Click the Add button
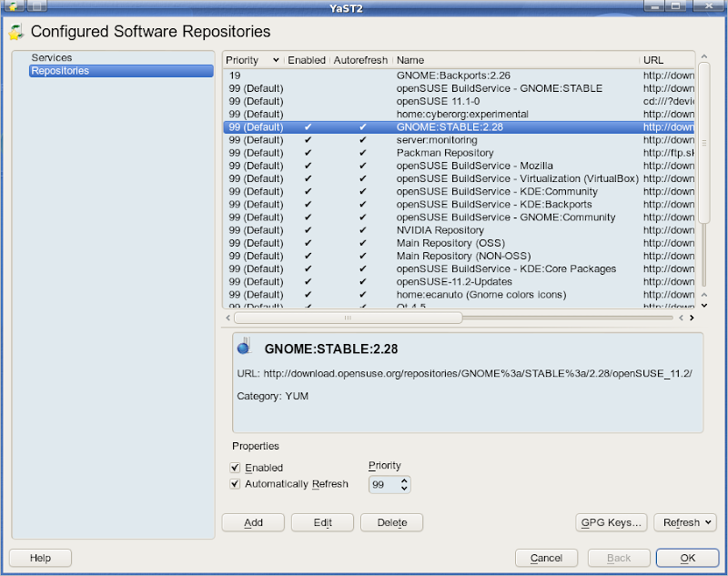This screenshot has width=728, height=576. 253,522
